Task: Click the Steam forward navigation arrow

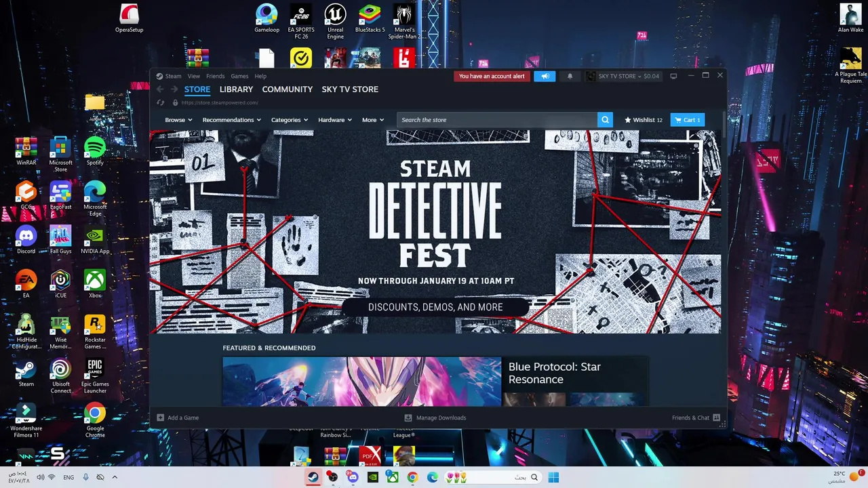Action: point(174,89)
